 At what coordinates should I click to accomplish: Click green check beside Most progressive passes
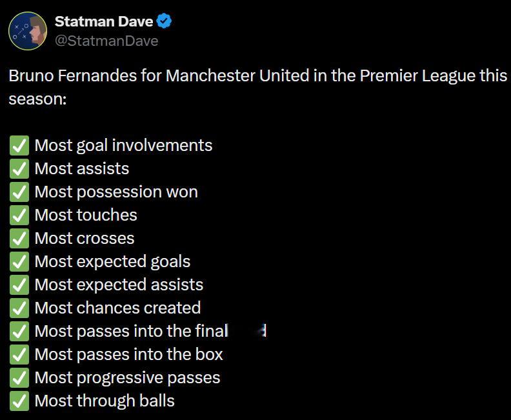(x=19, y=378)
